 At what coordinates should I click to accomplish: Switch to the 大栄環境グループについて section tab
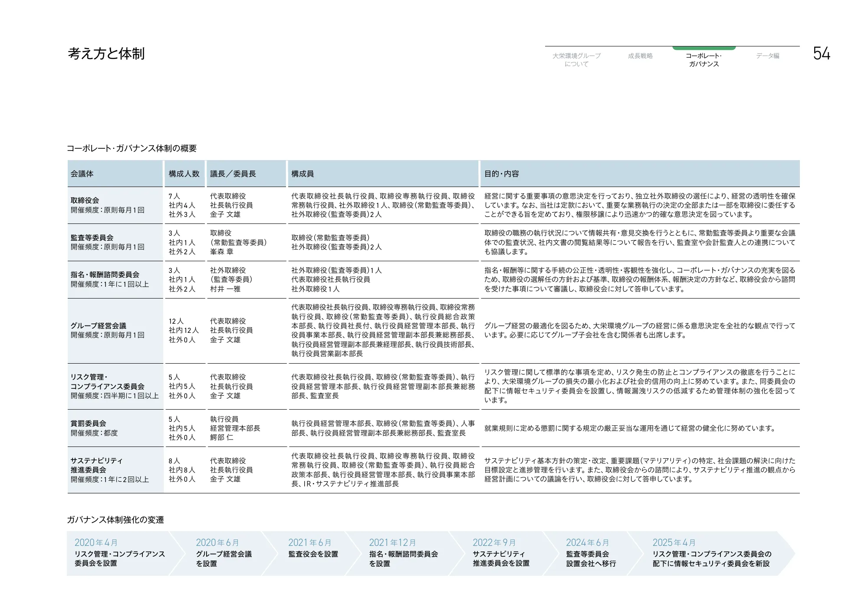tap(576, 59)
